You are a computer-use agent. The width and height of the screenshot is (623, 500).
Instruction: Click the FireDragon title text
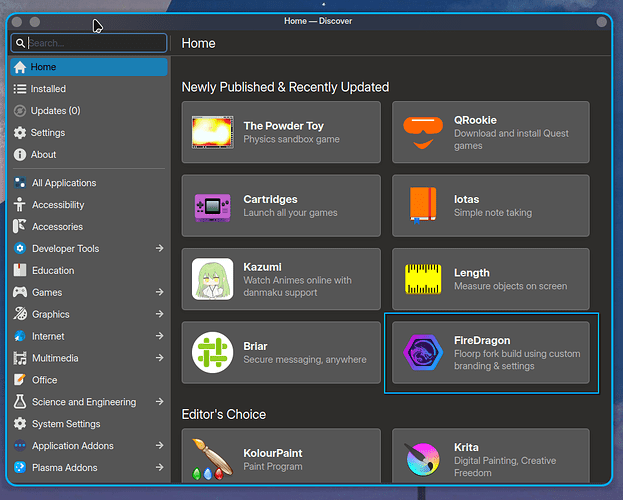[x=482, y=341]
